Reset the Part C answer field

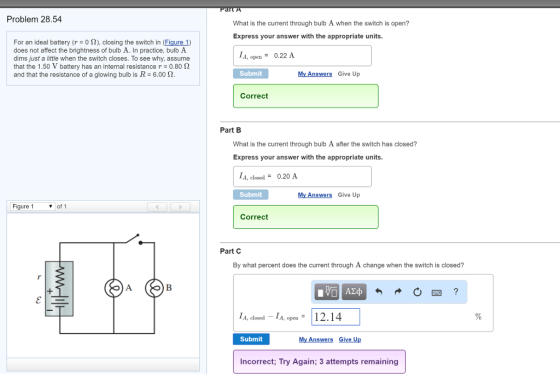(x=417, y=292)
